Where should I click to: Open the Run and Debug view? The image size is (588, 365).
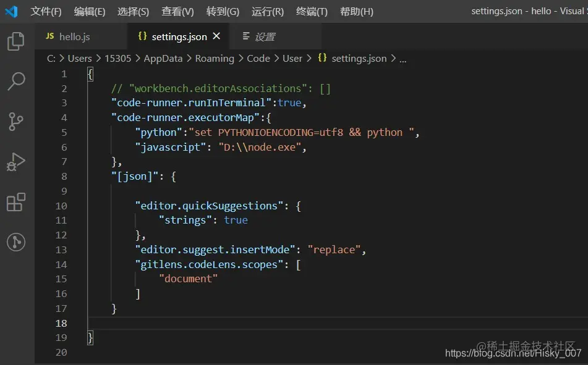point(16,162)
